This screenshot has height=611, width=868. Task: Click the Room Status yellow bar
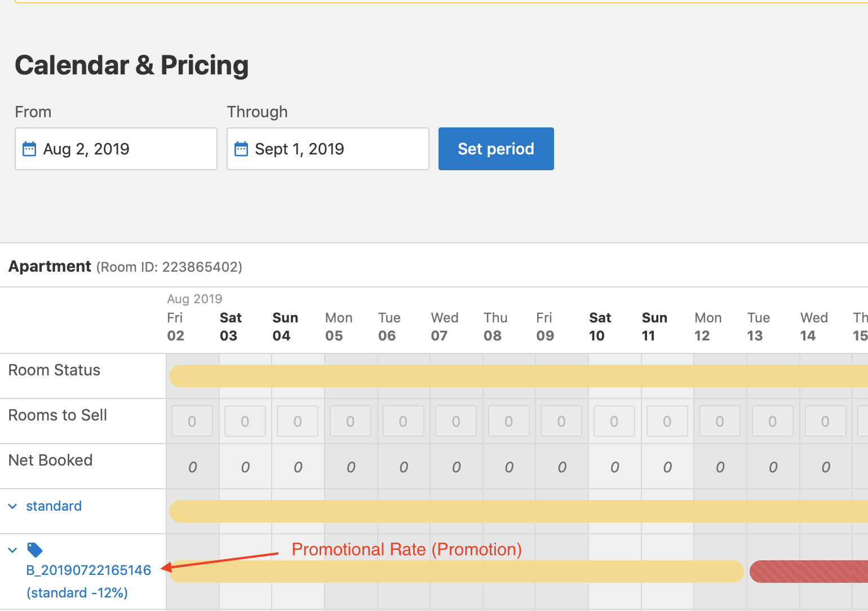[519, 376]
